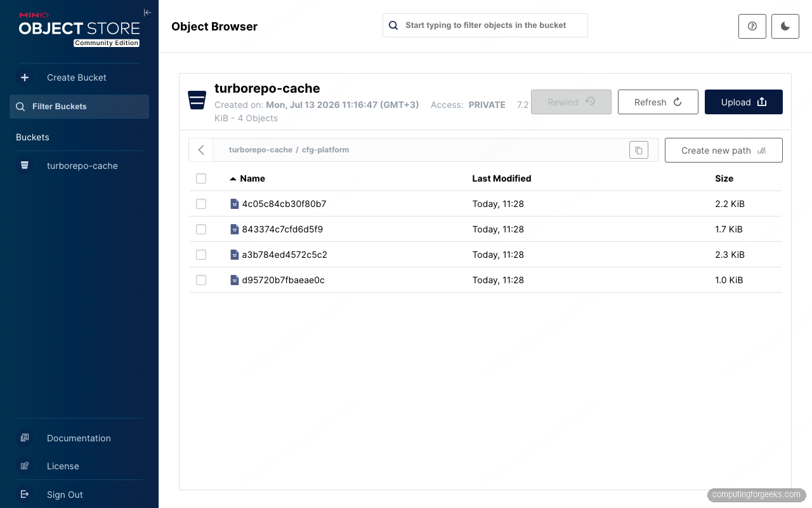The width and height of the screenshot is (812, 508).
Task: Open object a3b784ed4572c5c2
Action: [285, 255]
